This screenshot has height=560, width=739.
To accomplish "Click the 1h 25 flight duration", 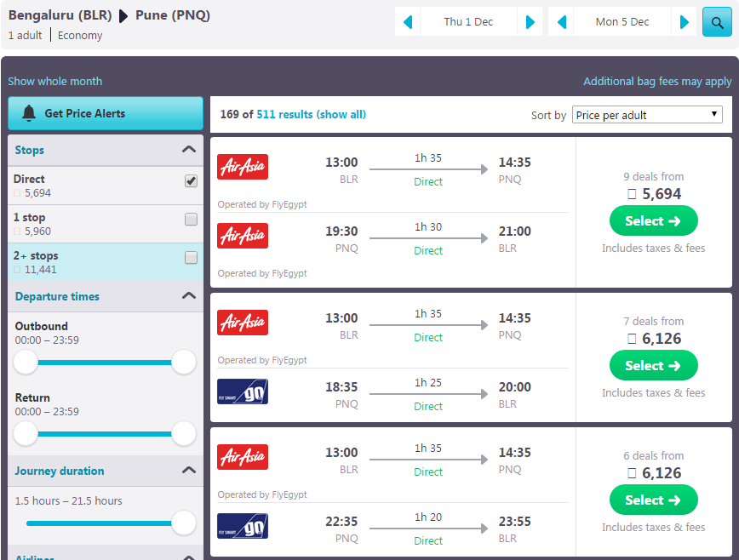I will click(x=428, y=383).
